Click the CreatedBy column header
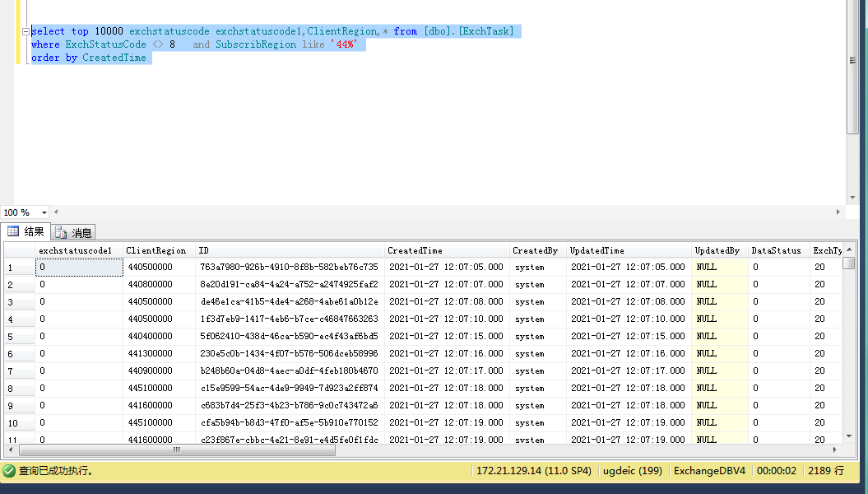The image size is (868, 494). (x=537, y=250)
